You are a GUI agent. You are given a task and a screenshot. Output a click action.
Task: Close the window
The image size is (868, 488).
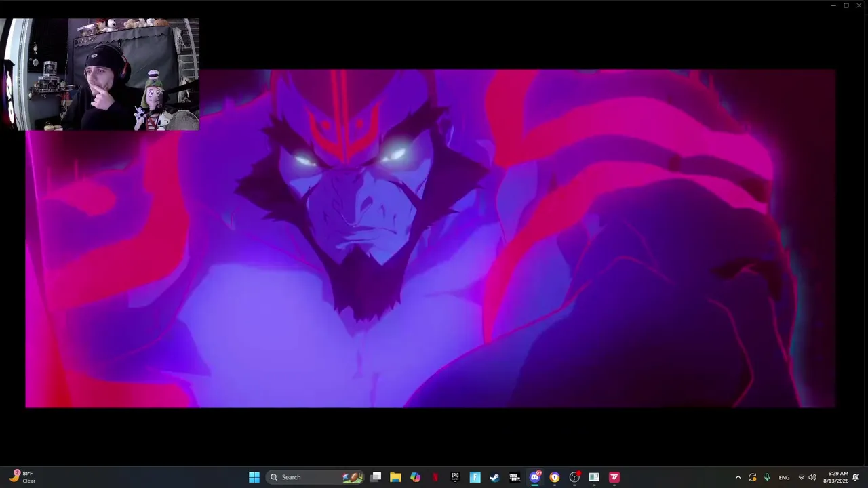tap(859, 5)
